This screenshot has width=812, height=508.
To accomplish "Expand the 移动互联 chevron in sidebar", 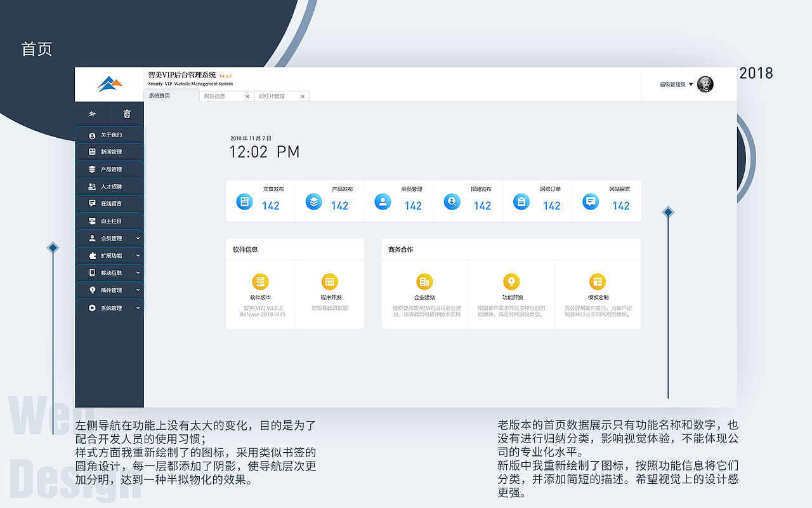I will [x=138, y=273].
